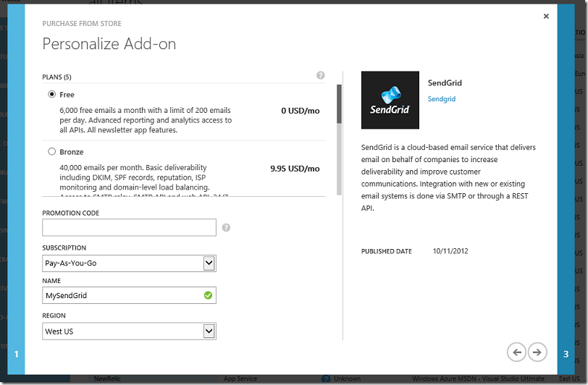Go back with the left arrow button
The height and width of the screenshot is (385, 588).
[x=516, y=352]
